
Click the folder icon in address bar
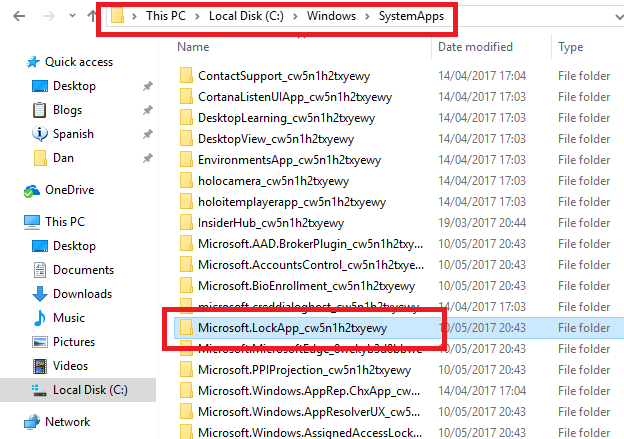click(117, 16)
